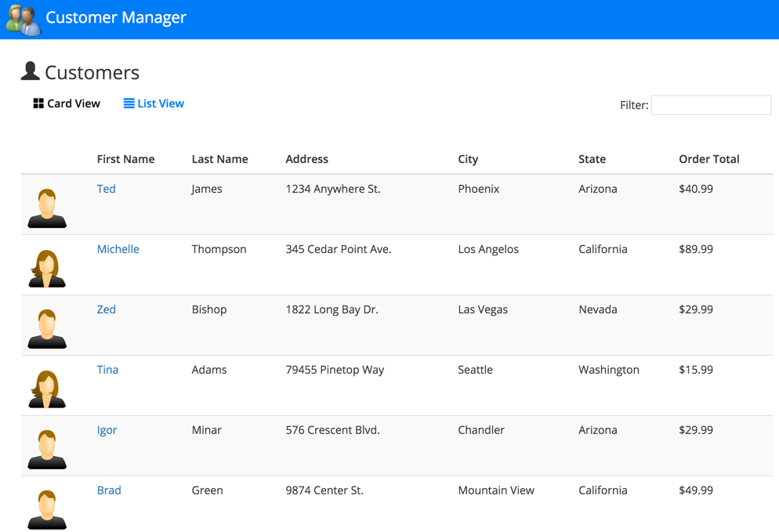Click order total $89.99
The width and height of the screenshot is (779, 532).
696,249
